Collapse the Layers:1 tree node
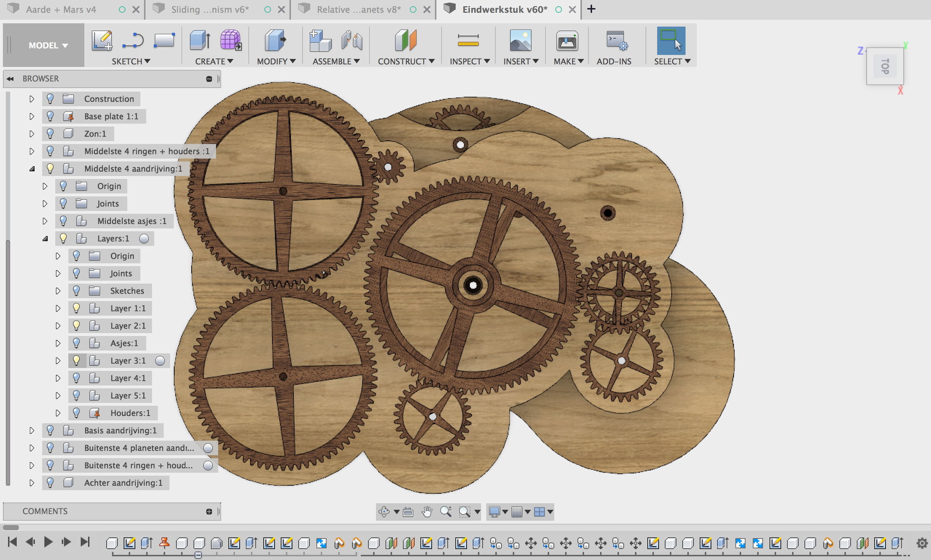The width and height of the screenshot is (931, 560). click(45, 239)
